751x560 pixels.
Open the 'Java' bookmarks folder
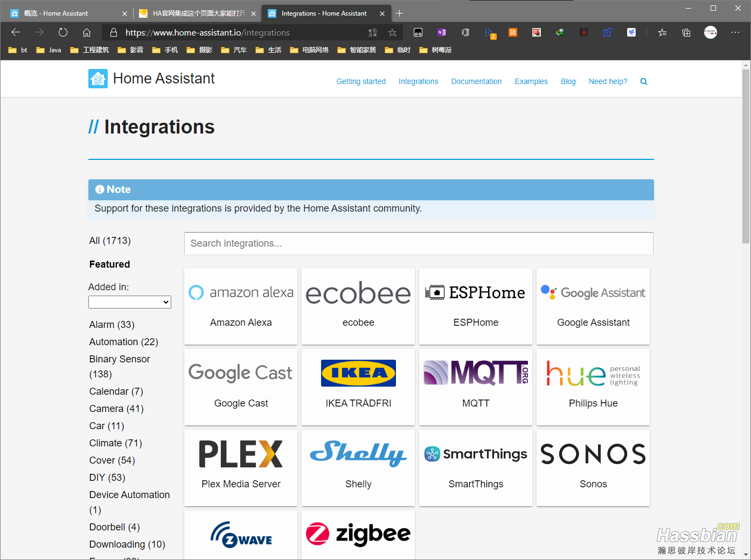click(x=48, y=50)
